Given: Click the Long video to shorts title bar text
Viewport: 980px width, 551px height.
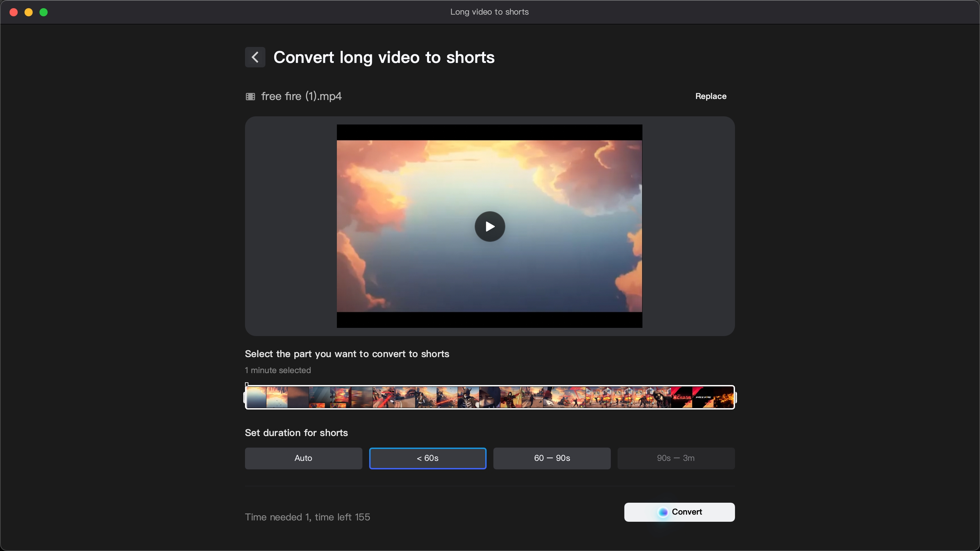Looking at the screenshot, I should coord(489,12).
